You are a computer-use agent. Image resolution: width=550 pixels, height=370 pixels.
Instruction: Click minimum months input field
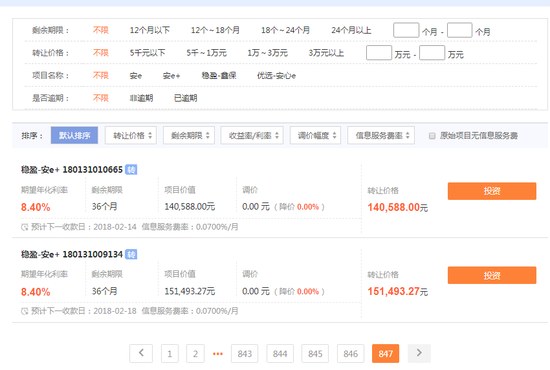[x=406, y=30]
